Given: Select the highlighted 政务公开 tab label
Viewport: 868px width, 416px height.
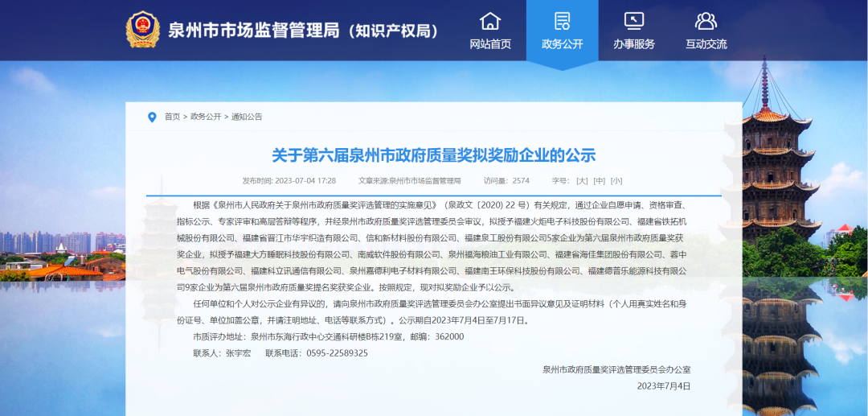Looking at the screenshot, I should click(x=562, y=44).
